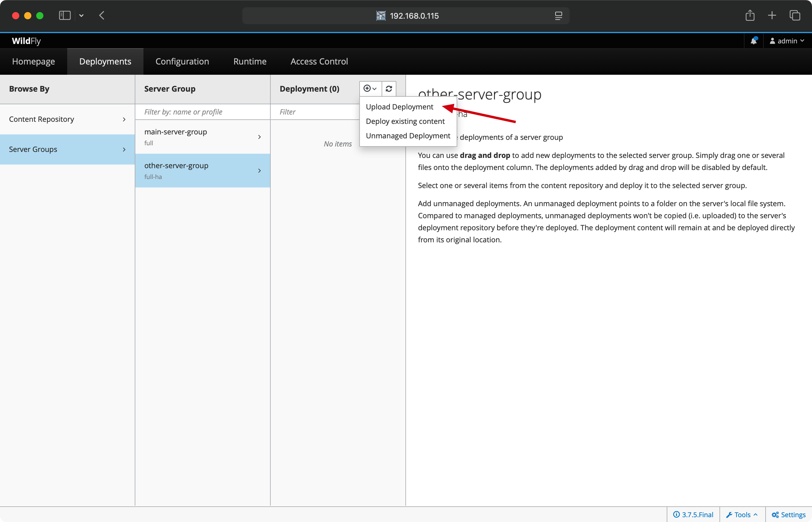Refresh the Deployment column
This screenshot has width=812, height=522.
coord(389,89)
